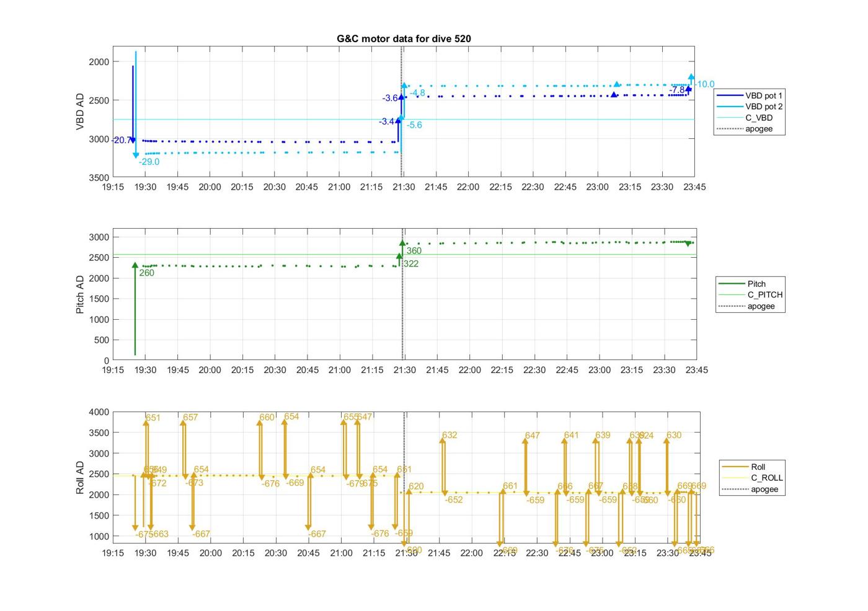Click the 'VBD AD' y-axis label
868x611 pixels.
pos(80,112)
